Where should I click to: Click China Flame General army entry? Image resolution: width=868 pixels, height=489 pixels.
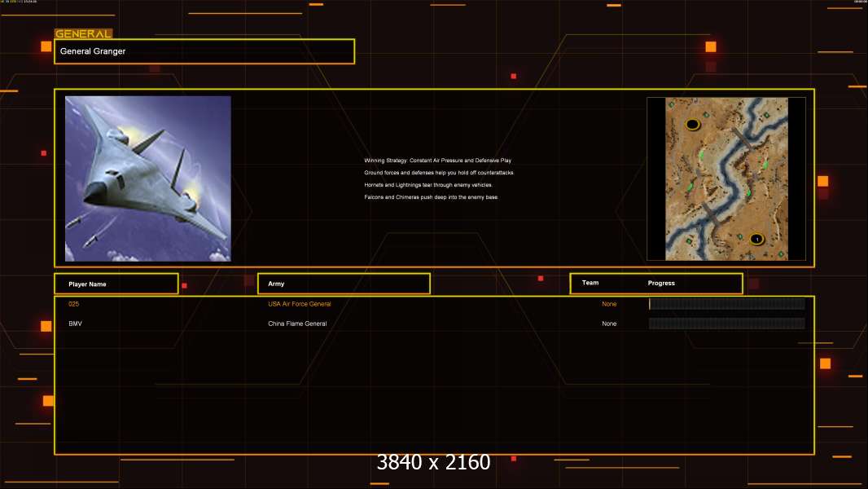[297, 324]
